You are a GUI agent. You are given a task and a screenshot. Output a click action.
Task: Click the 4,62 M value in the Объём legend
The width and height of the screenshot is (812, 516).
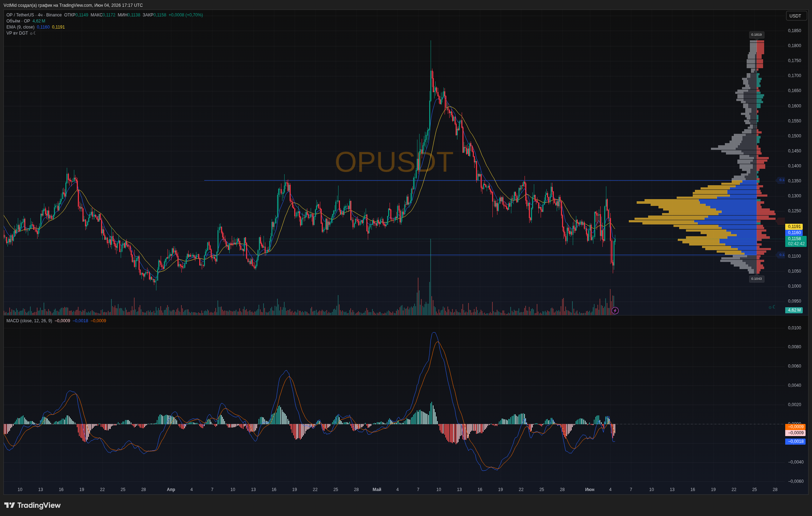39,21
